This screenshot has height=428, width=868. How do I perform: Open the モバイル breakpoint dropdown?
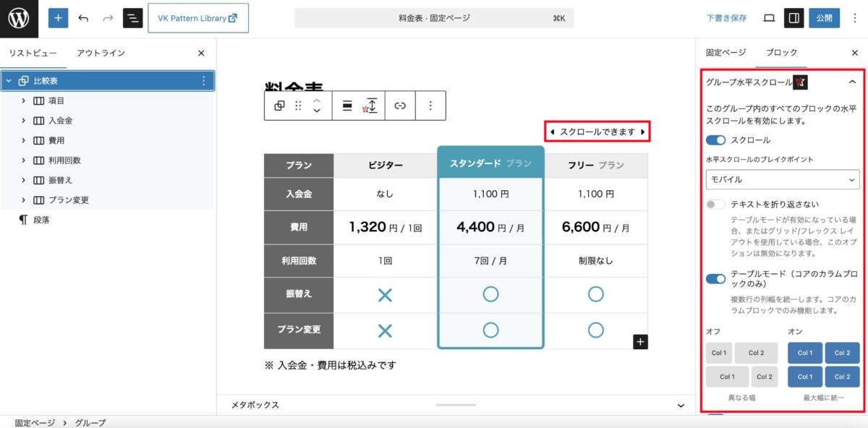pos(782,179)
